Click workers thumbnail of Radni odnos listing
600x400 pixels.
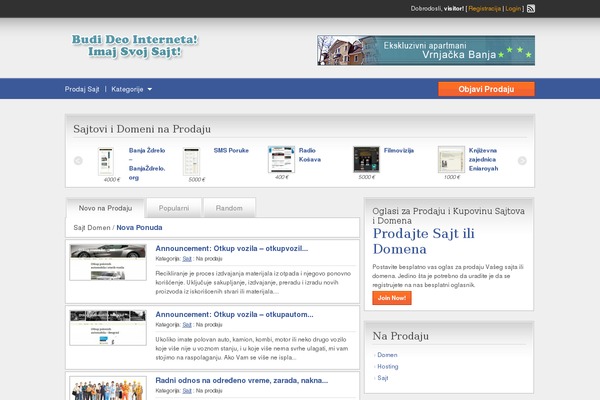coord(108,388)
